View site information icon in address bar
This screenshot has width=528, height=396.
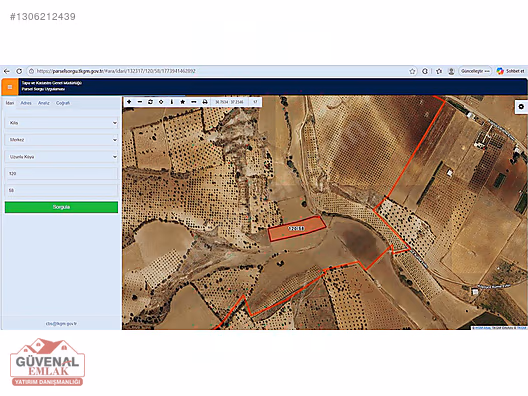pyautogui.click(x=31, y=71)
